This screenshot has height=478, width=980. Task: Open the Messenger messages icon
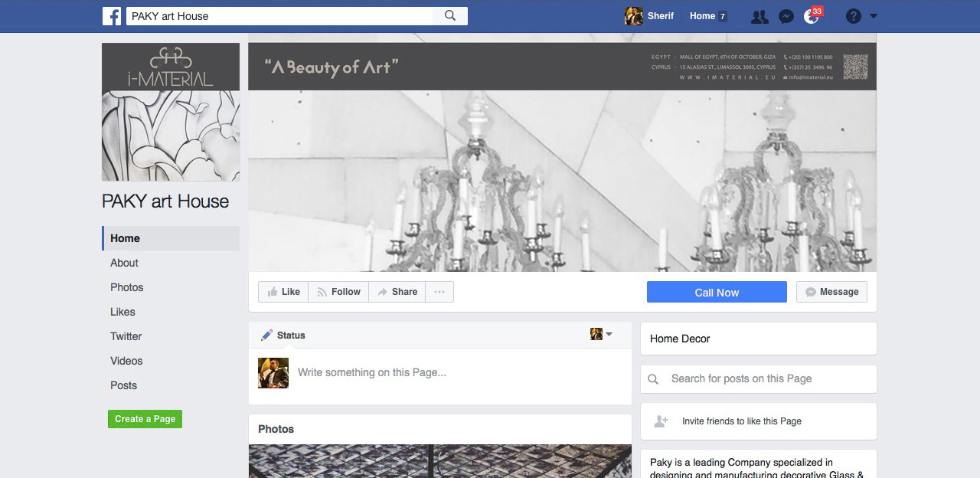point(786,16)
